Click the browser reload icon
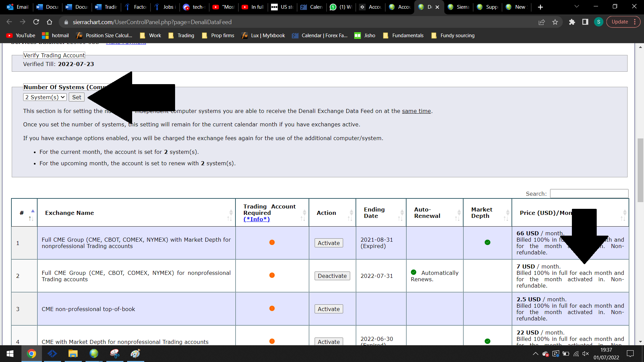The height and width of the screenshot is (362, 644). pos(36,22)
